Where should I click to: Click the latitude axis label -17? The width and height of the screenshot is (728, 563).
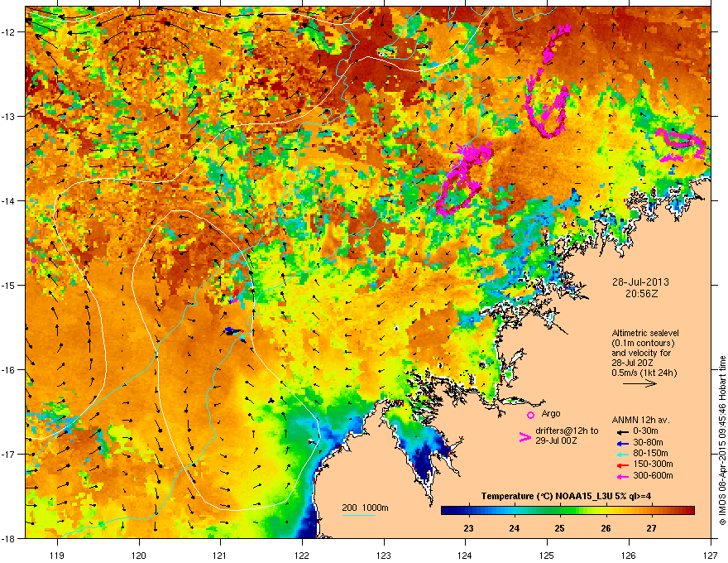point(8,455)
